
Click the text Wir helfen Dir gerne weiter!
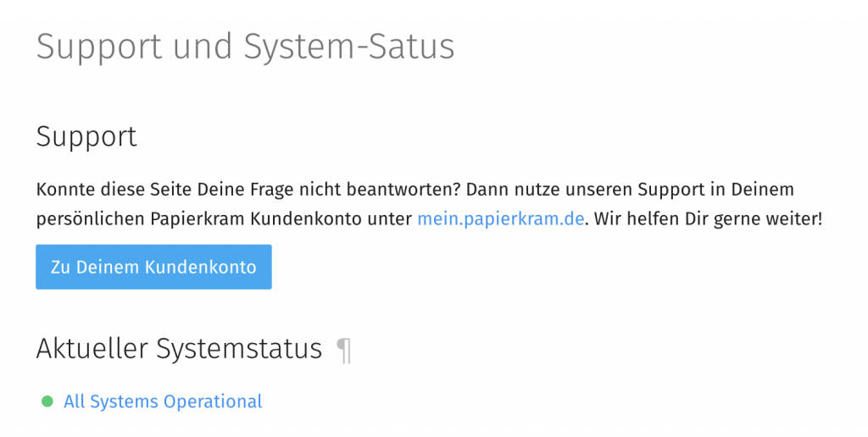707,218
